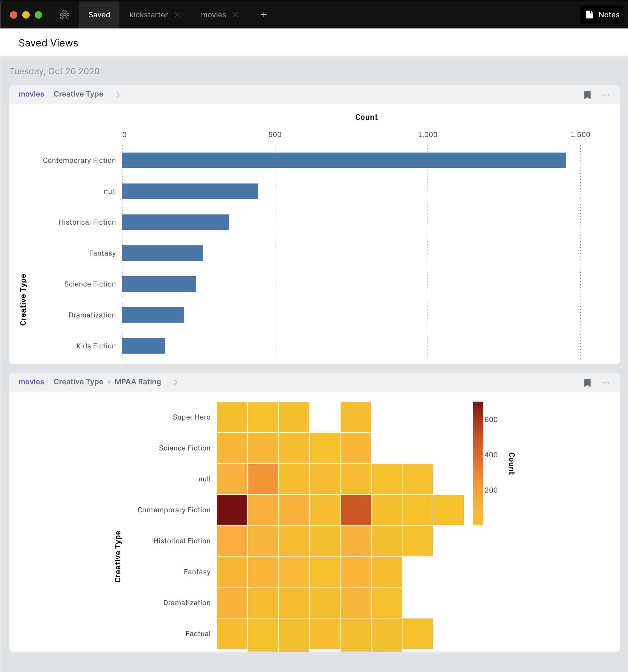Click the Count color legend gradient
This screenshot has width=628, height=672.
click(x=478, y=463)
